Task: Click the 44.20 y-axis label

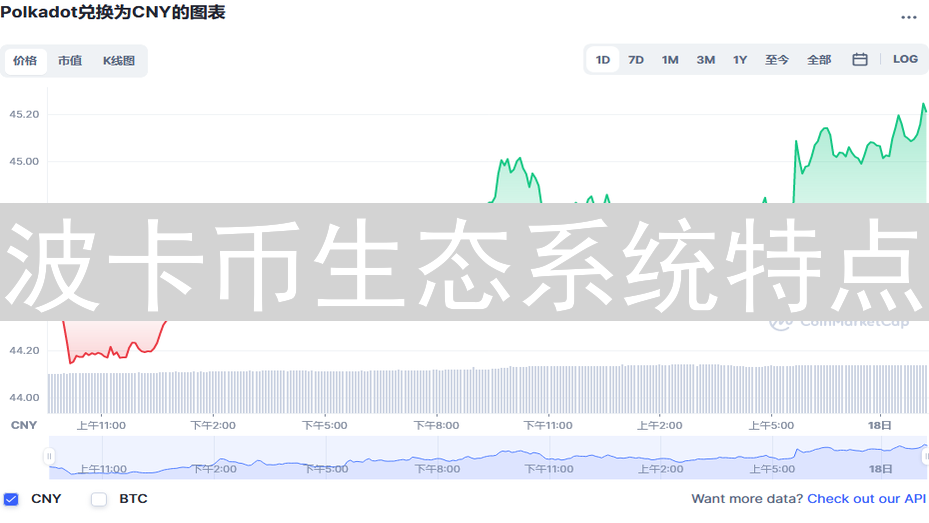Action: pyautogui.click(x=24, y=351)
